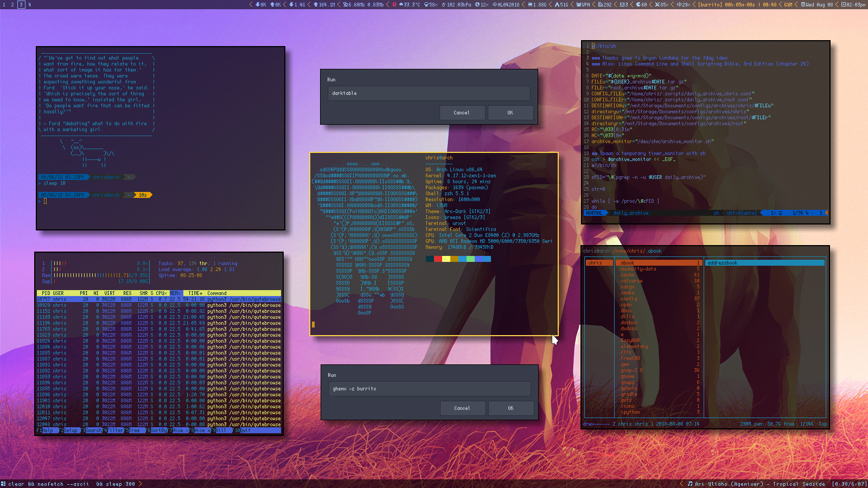Click the red alert icon in top bar
The width and height of the screenshot is (868, 488).
click(394, 4)
